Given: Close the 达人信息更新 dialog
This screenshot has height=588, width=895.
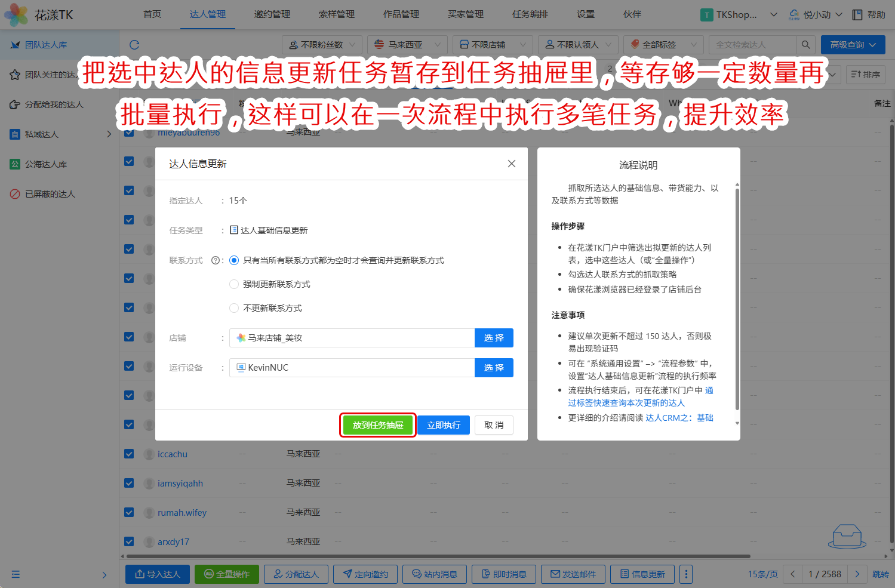Looking at the screenshot, I should pyautogui.click(x=511, y=164).
